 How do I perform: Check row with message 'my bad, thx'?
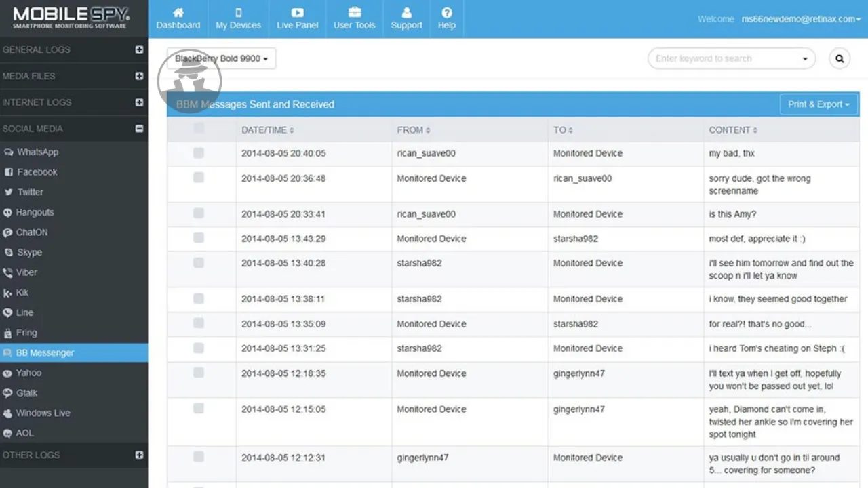pyautogui.click(x=199, y=153)
